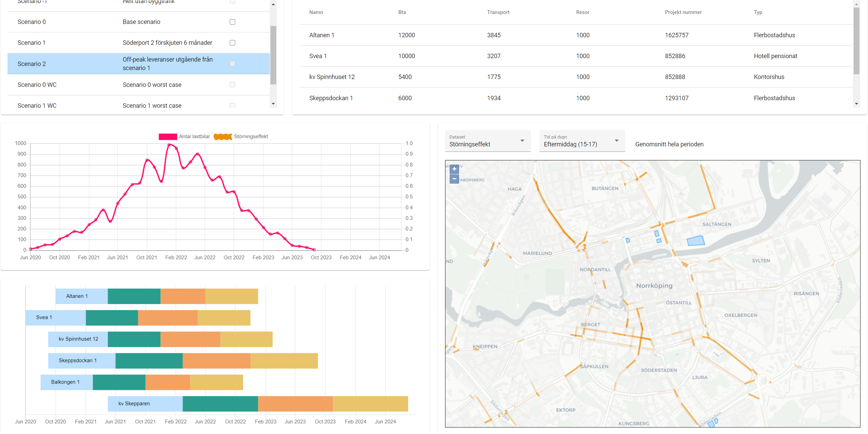The height and width of the screenshot is (434, 868).
Task: Zoom out on the Norrköping map
Action: (454, 179)
